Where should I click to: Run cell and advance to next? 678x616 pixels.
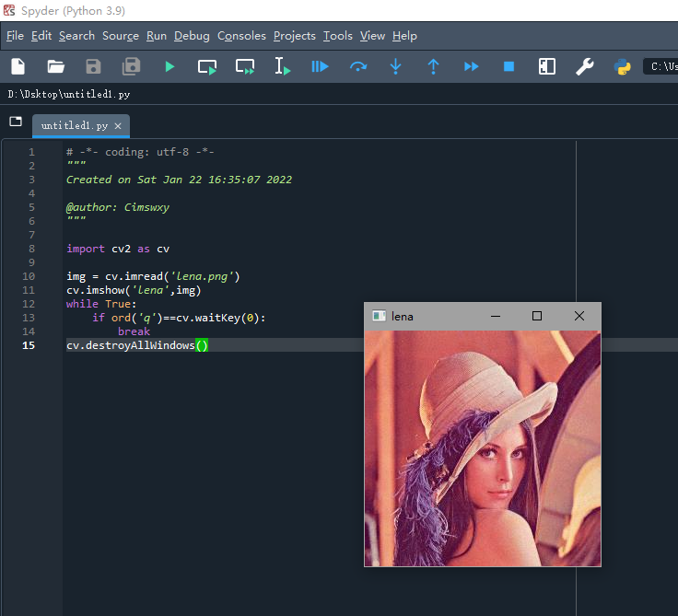point(245,67)
